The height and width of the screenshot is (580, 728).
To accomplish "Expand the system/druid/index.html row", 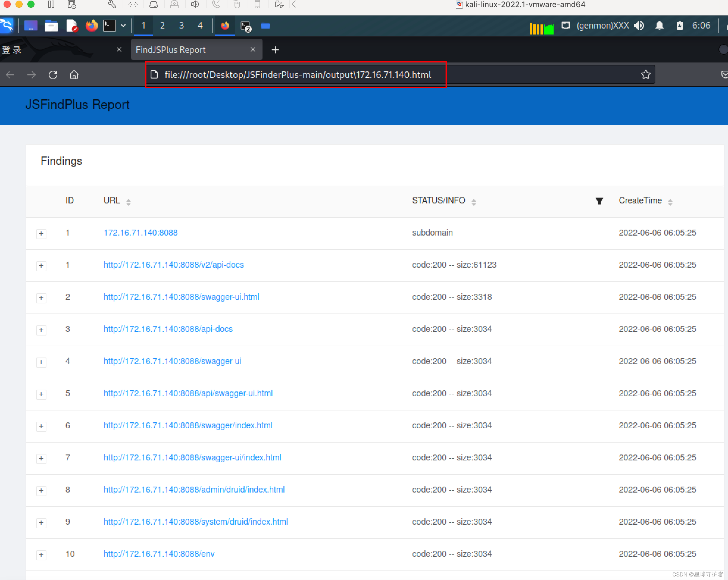I will (x=41, y=523).
